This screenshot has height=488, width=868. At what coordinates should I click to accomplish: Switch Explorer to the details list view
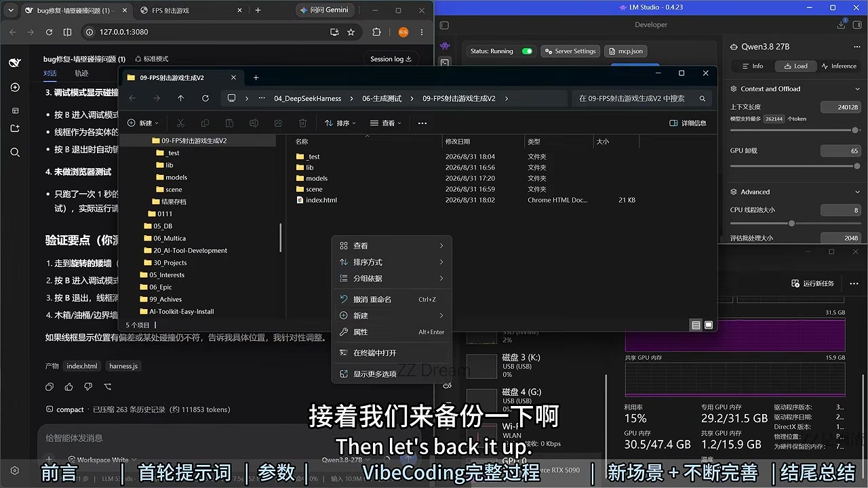(x=696, y=325)
